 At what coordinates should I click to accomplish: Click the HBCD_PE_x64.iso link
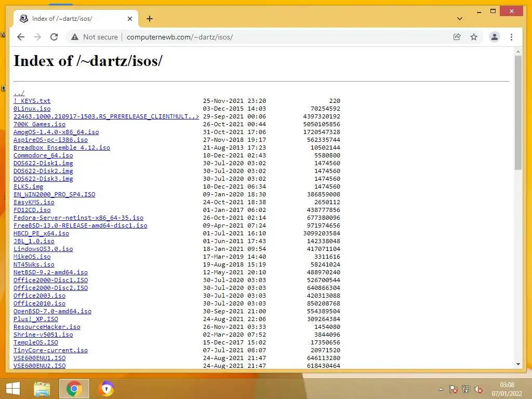tap(42, 233)
